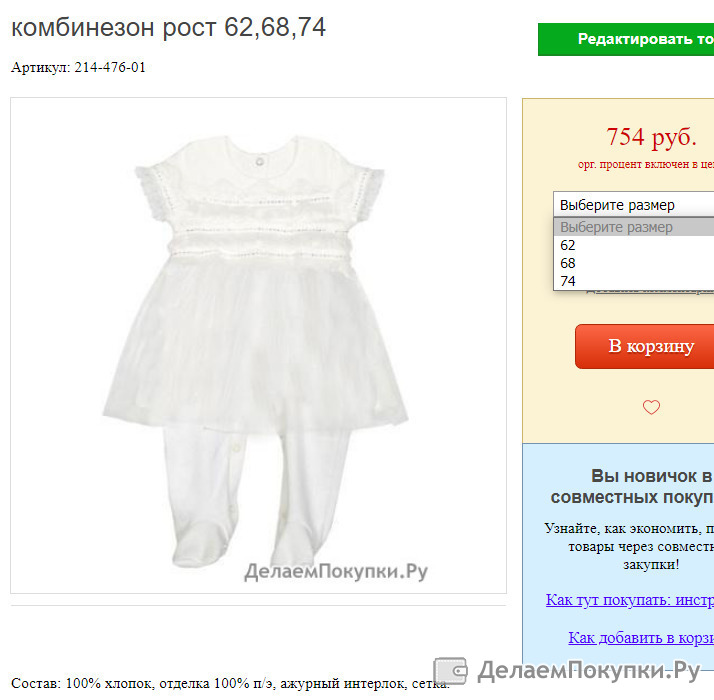The height and width of the screenshot is (700, 714).
Task: Click the ДелаемПокупки.Ру logo text at bottom
Action: (x=588, y=670)
